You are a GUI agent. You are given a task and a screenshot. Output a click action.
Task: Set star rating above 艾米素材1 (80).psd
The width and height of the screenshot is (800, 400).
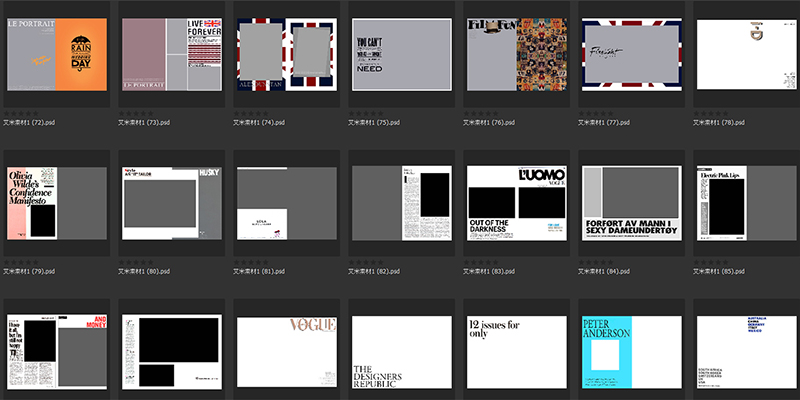pyautogui.click(x=136, y=262)
